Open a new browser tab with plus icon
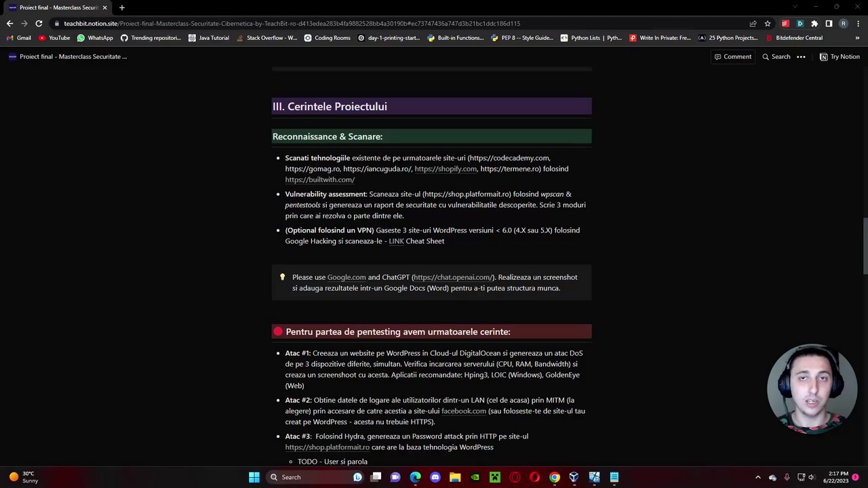Image resolution: width=868 pixels, height=488 pixels. click(121, 7)
